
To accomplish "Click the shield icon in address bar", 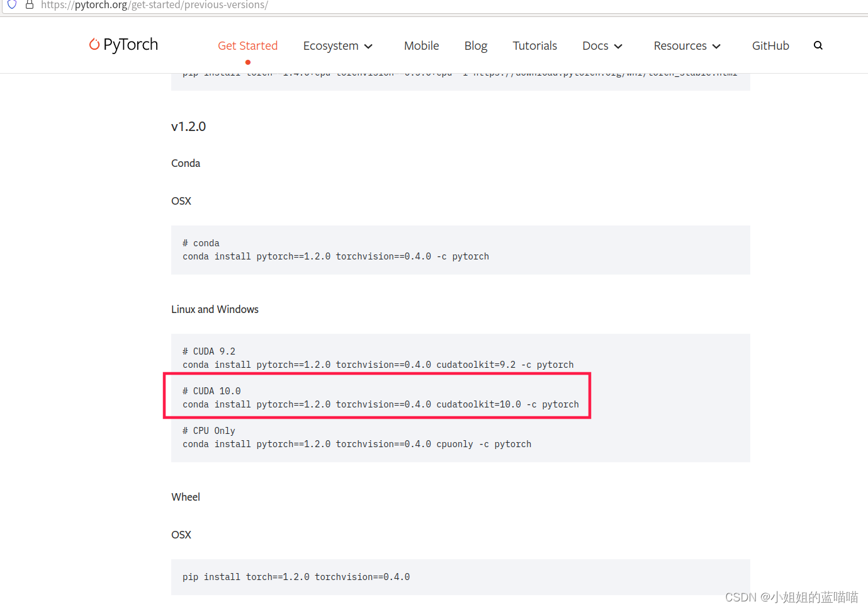I will pos(12,4).
